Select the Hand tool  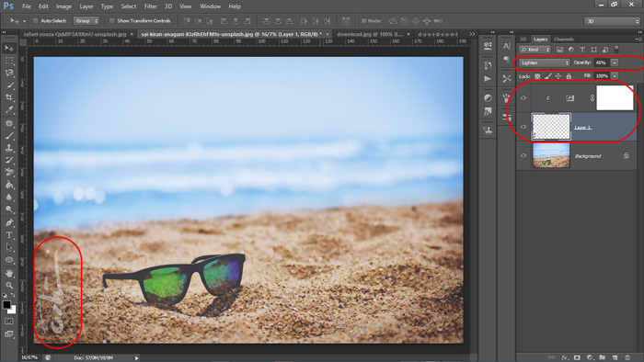point(9,273)
